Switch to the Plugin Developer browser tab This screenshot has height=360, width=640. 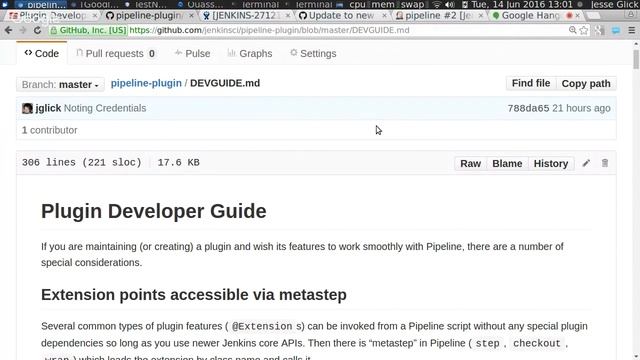(52, 16)
